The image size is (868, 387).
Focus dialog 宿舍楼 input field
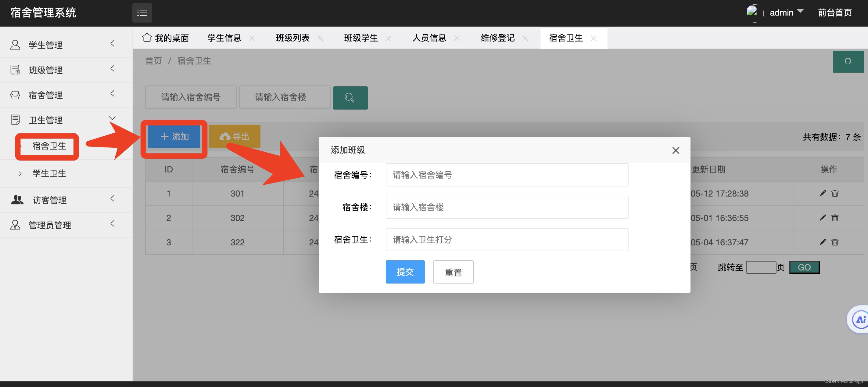click(x=507, y=207)
